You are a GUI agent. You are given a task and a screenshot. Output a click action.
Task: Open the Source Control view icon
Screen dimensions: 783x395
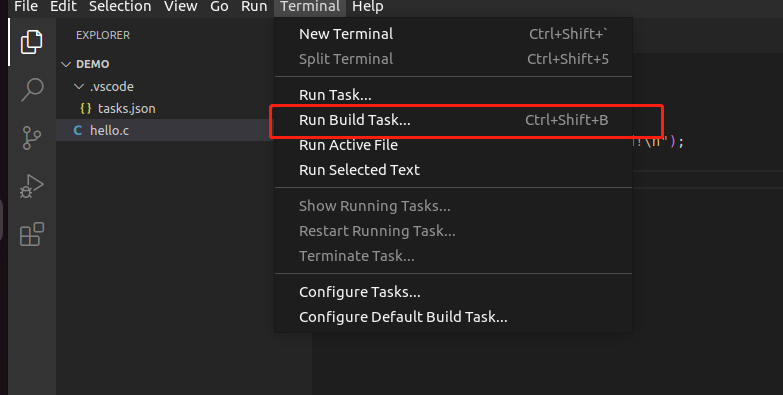[32, 138]
